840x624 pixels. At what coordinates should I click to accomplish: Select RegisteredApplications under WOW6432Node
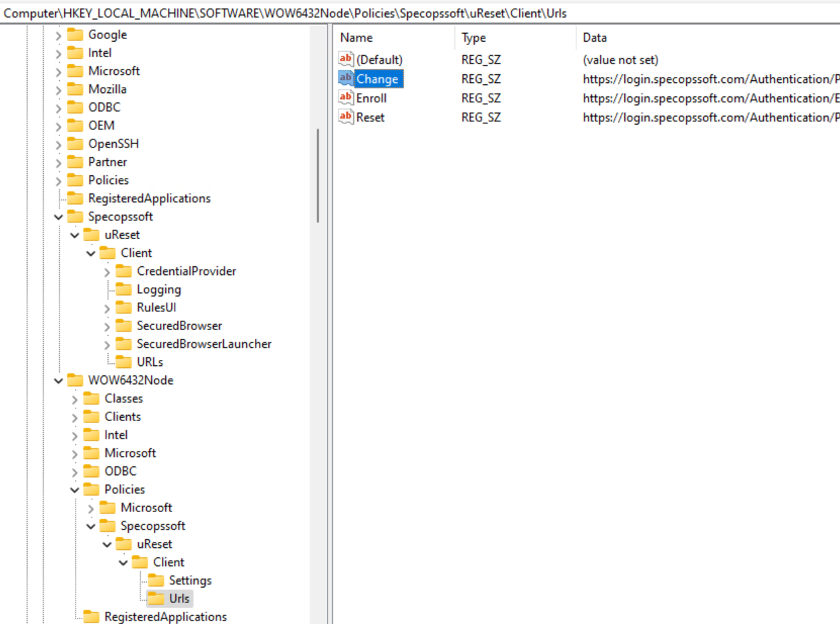[165, 617]
